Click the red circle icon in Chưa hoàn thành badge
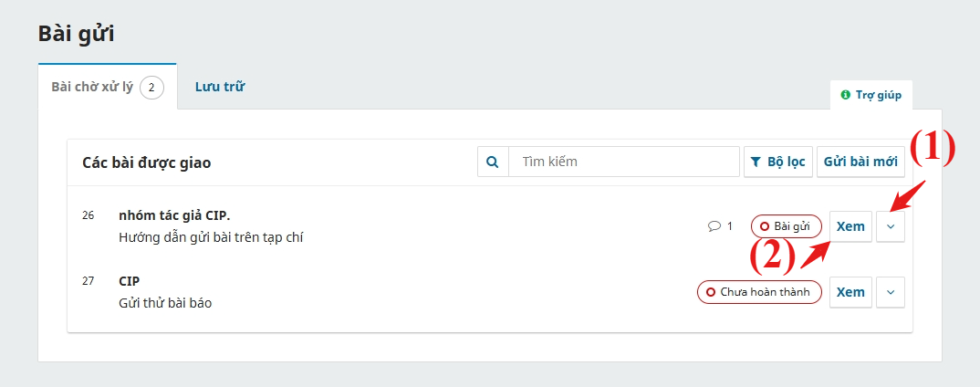 [711, 292]
